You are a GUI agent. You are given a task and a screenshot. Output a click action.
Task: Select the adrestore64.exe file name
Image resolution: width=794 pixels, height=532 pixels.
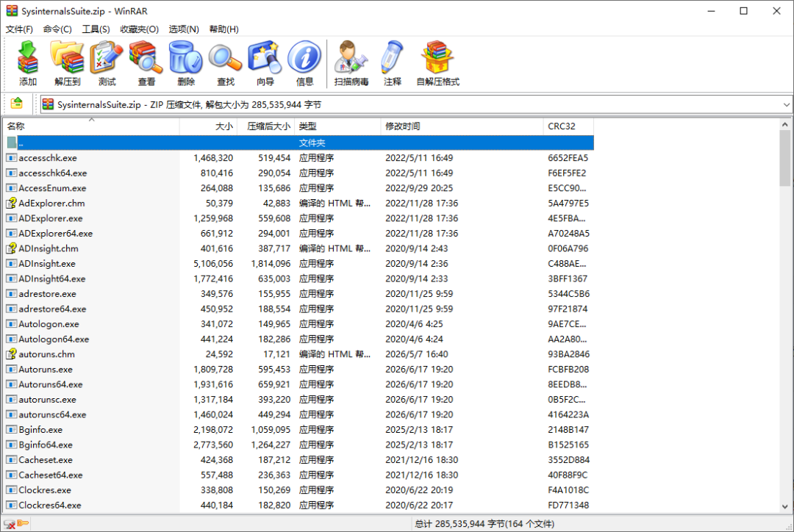click(x=53, y=309)
